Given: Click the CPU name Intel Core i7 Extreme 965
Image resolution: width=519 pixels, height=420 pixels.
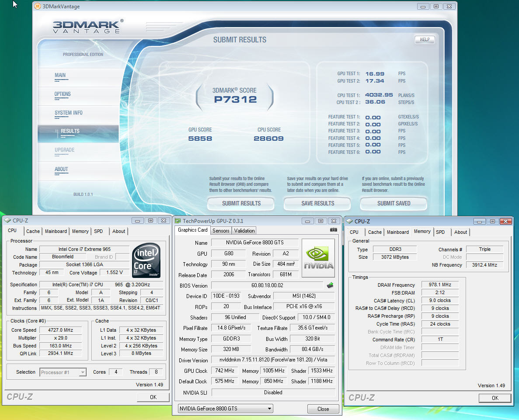Looking at the screenshot, I should [84, 249].
